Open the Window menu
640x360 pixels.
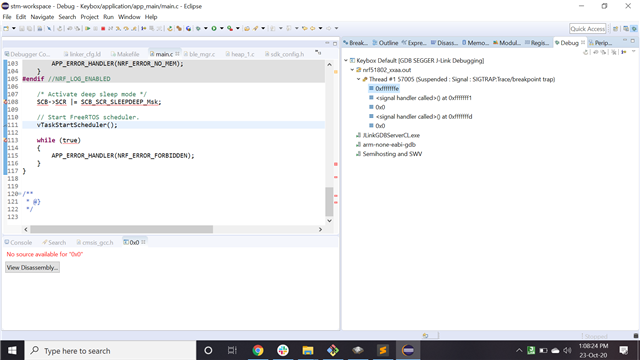[x=129, y=17]
